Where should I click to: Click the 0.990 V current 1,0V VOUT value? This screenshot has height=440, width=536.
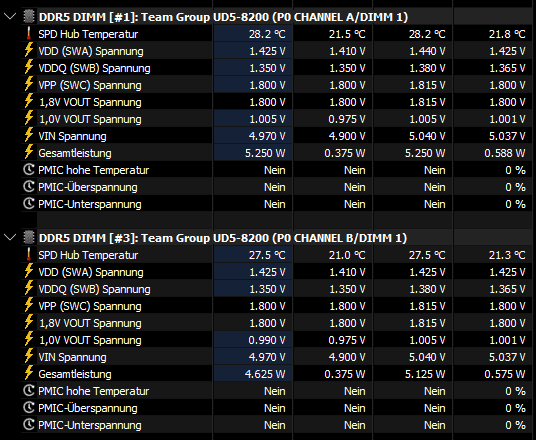pyautogui.click(x=267, y=340)
